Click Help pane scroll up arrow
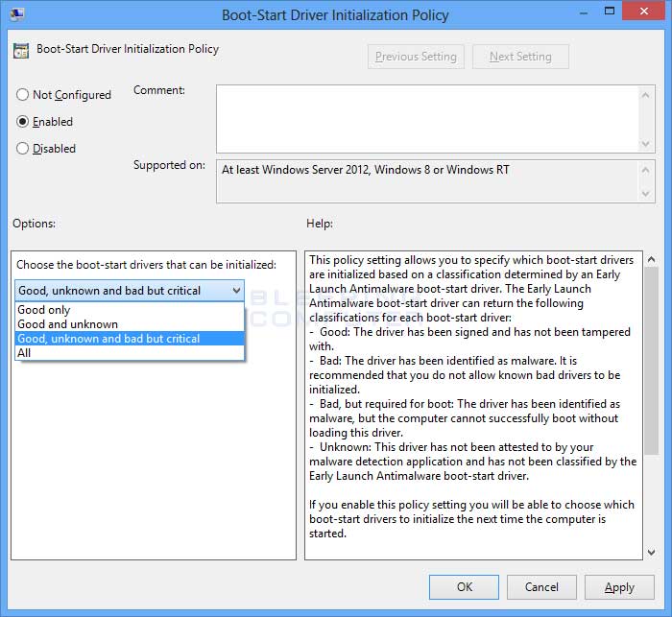672x617 pixels. [651, 259]
